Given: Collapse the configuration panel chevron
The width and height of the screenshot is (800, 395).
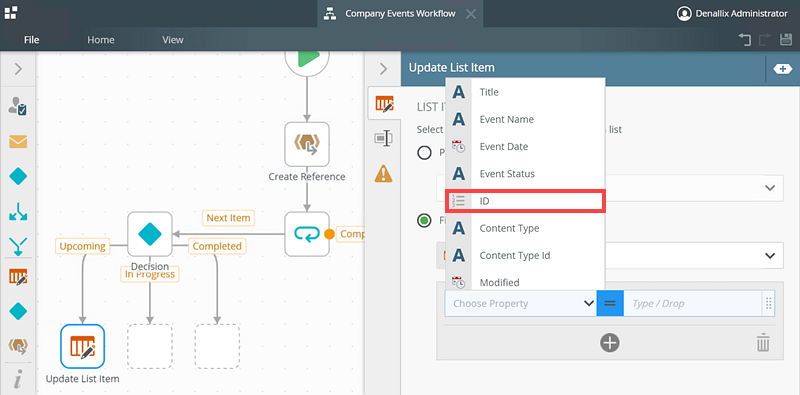Looking at the screenshot, I should [384, 69].
